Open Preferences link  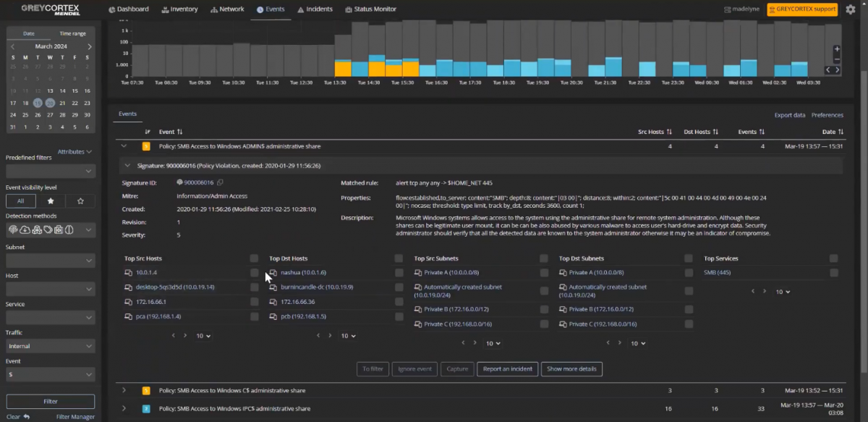[x=827, y=115]
